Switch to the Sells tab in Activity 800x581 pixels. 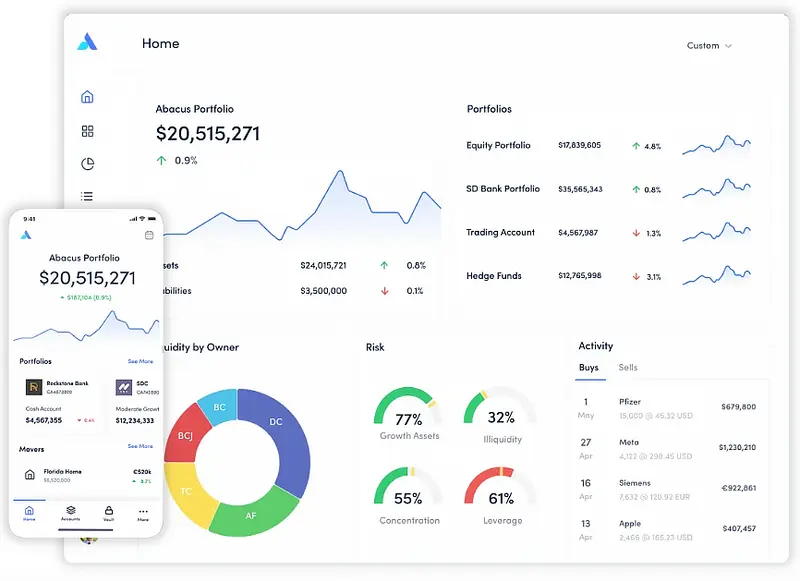click(627, 368)
